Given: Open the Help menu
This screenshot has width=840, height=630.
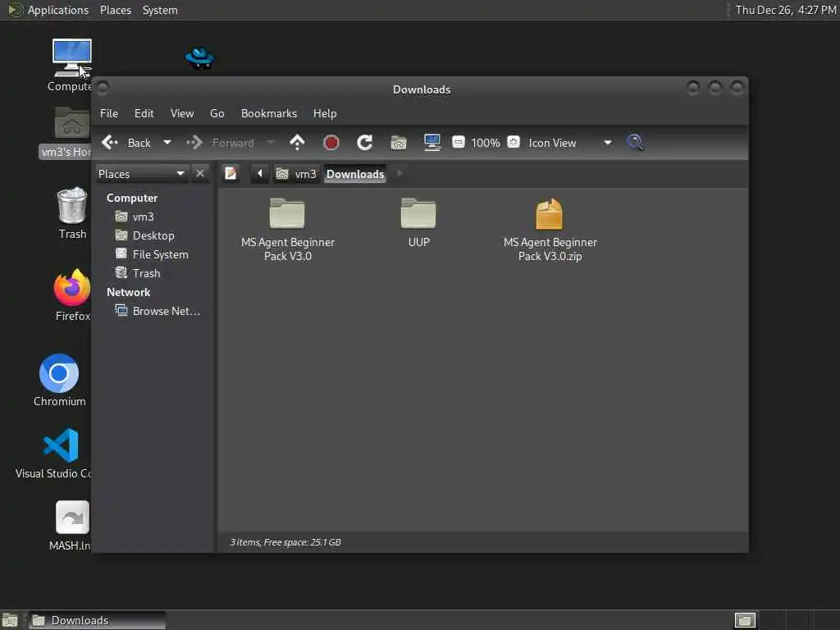Looking at the screenshot, I should pos(325,113).
